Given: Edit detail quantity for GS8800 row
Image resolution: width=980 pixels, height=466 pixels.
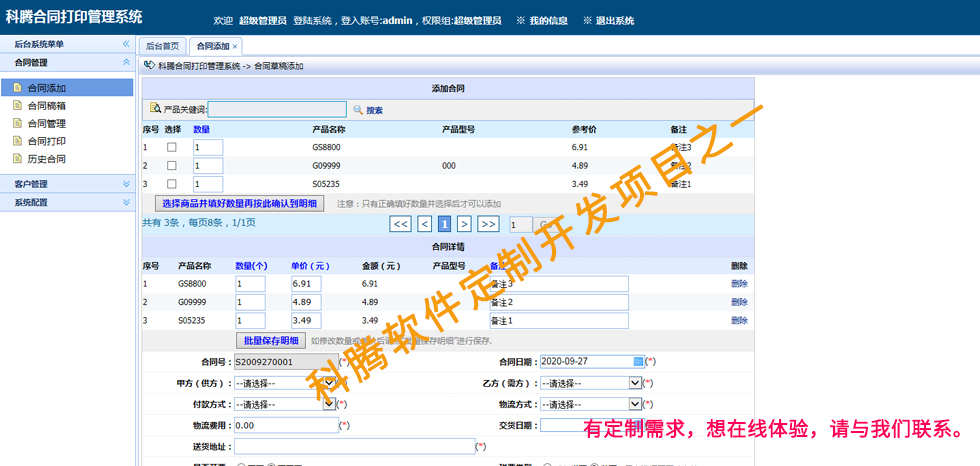Looking at the screenshot, I should [x=251, y=284].
